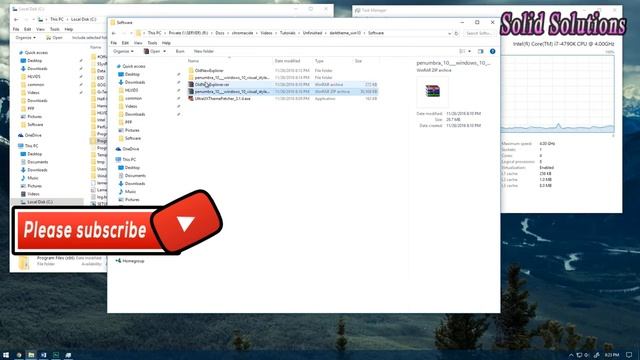Click 'Unfinished' breadcrumb in Software address bar

point(312,33)
